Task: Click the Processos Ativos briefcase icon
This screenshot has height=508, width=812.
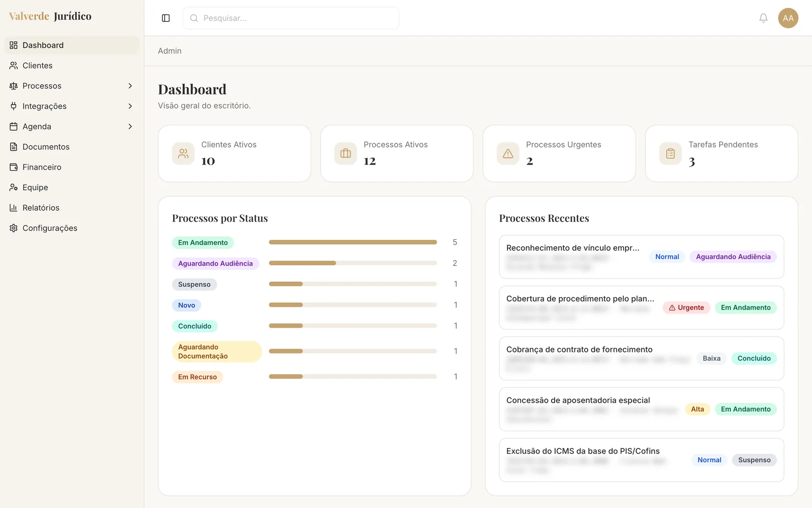Action: point(346,153)
